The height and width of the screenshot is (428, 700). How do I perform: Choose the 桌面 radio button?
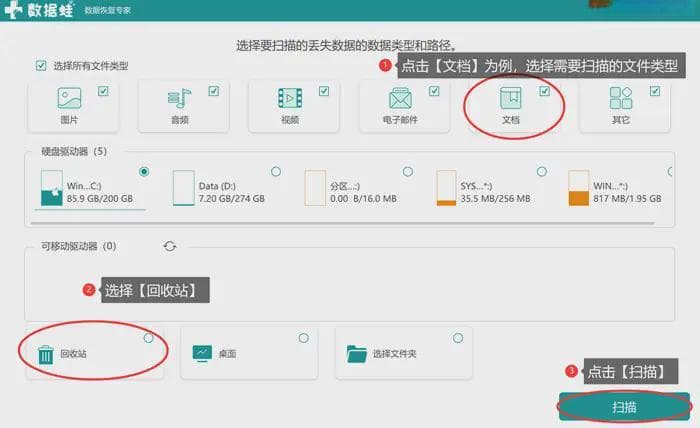pyautogui.click(x=304, y=338)
